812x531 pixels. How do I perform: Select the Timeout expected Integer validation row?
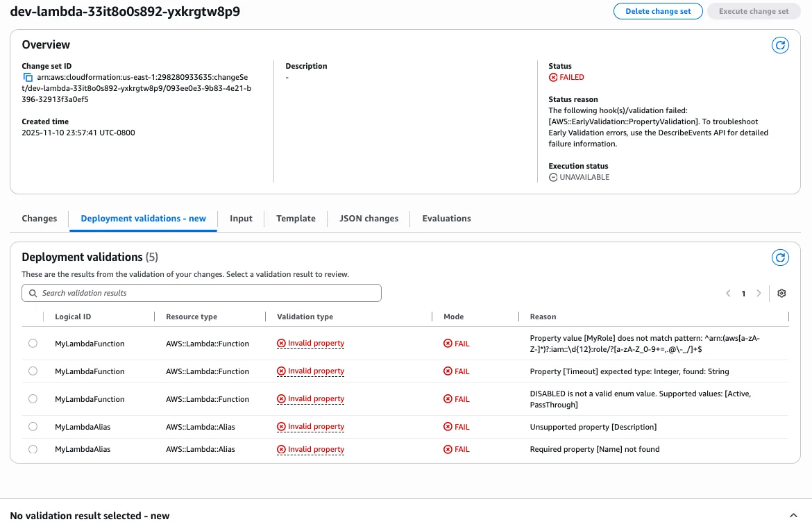33,371
